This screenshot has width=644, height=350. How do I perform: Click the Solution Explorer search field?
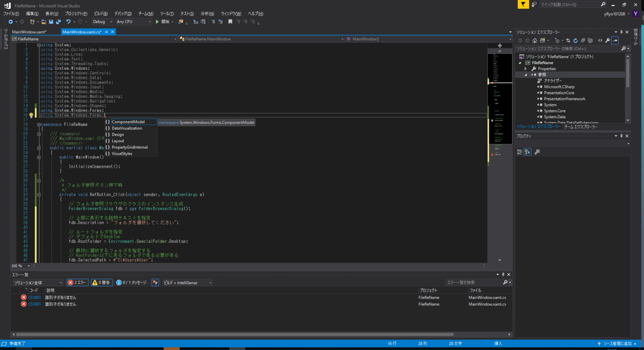click(x=568, y=48)
